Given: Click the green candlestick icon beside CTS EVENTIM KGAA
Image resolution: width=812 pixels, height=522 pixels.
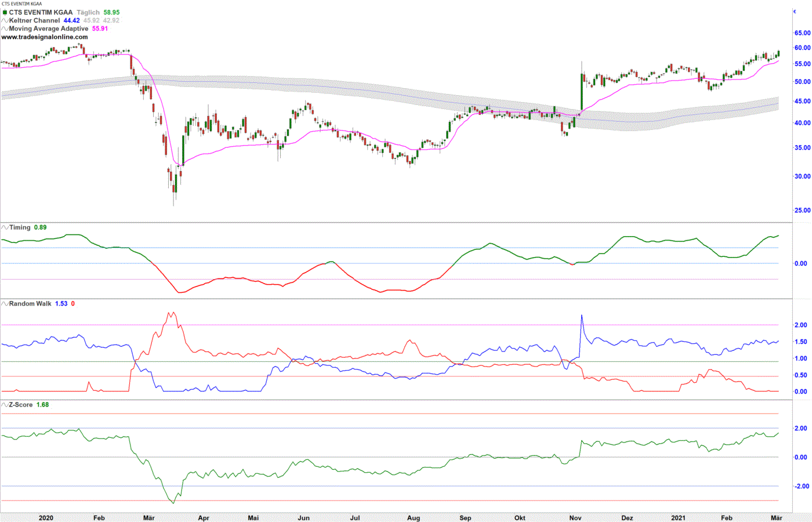Looking at the screenshot, I should [x=5, y=12].
